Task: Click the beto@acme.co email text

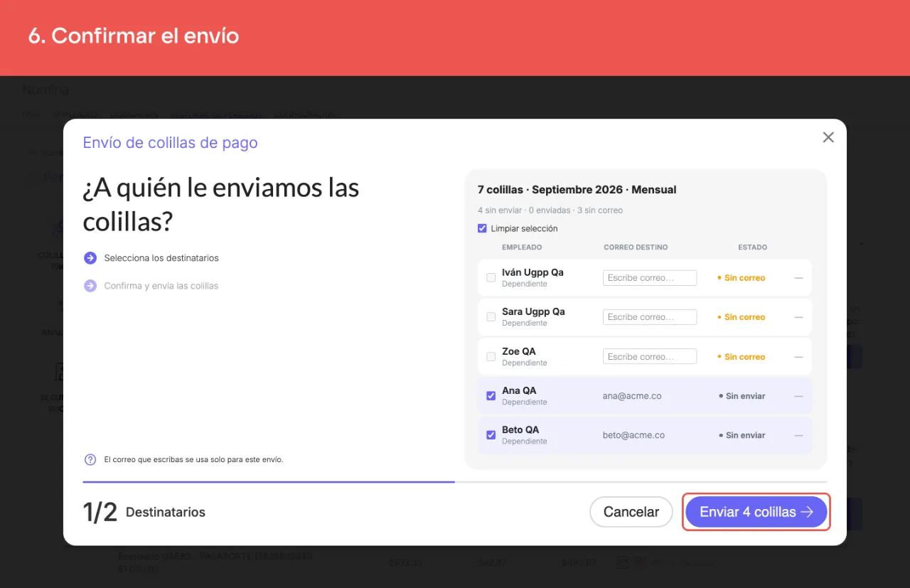Action: tap(633, 435)
